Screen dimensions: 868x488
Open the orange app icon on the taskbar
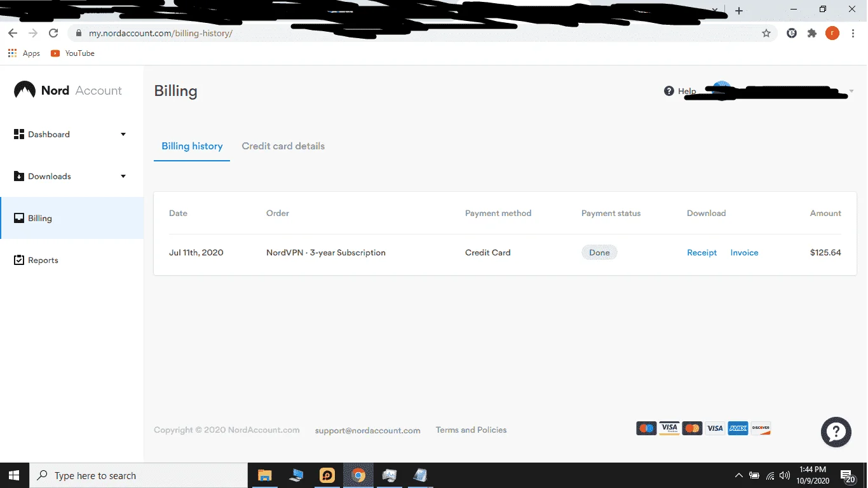[x=327, y=475]
